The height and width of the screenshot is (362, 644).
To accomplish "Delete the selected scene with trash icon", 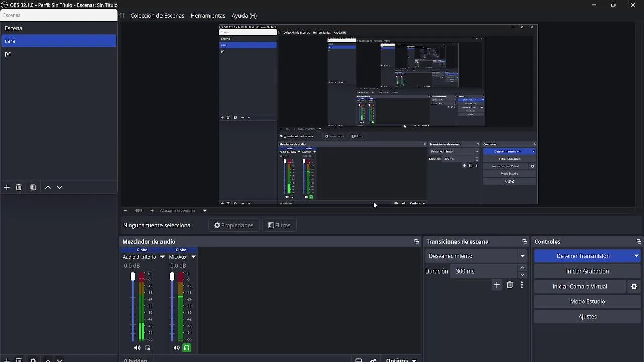I will pyautogui.click(x=19, y=187).
